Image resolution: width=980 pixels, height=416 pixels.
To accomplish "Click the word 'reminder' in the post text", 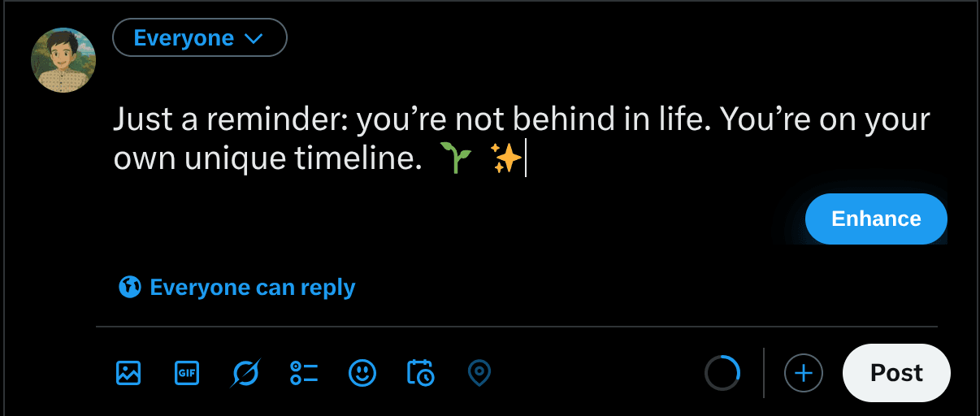I will pos(276,120).
